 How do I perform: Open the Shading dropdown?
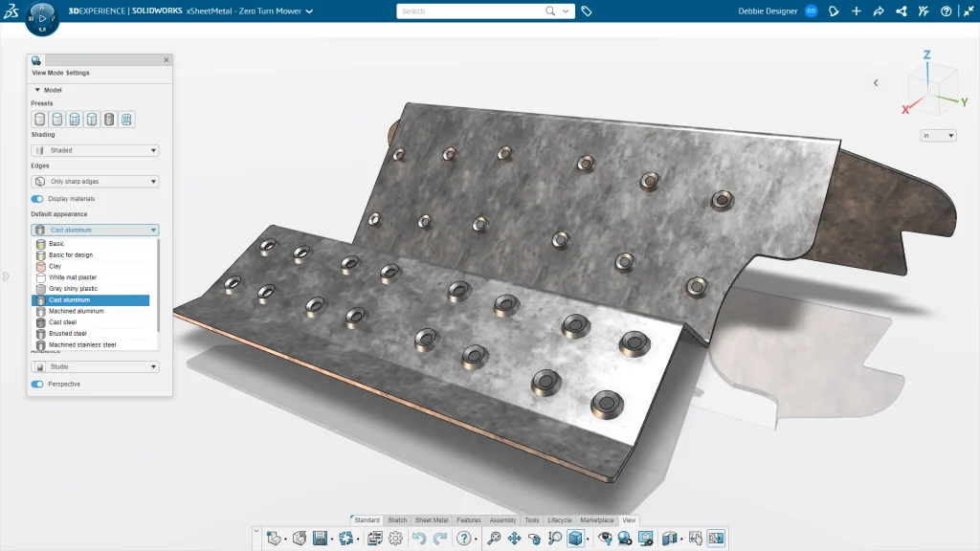[x=95, y=150]
